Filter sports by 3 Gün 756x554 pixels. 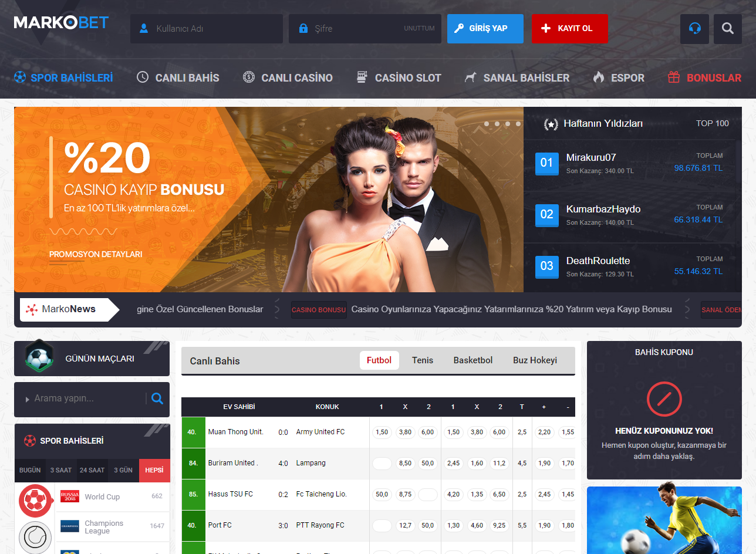click(x=123, y=470)
